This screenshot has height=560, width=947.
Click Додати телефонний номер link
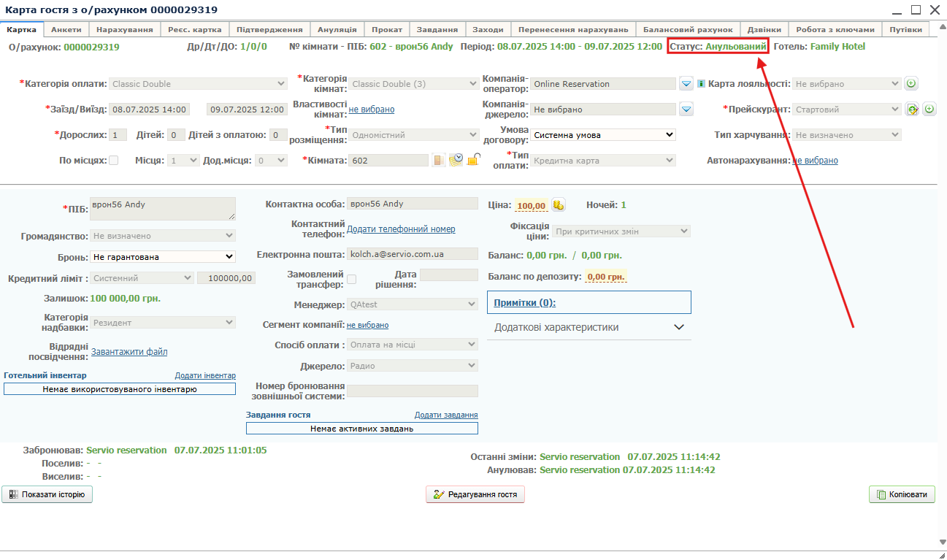click(401, 229)
